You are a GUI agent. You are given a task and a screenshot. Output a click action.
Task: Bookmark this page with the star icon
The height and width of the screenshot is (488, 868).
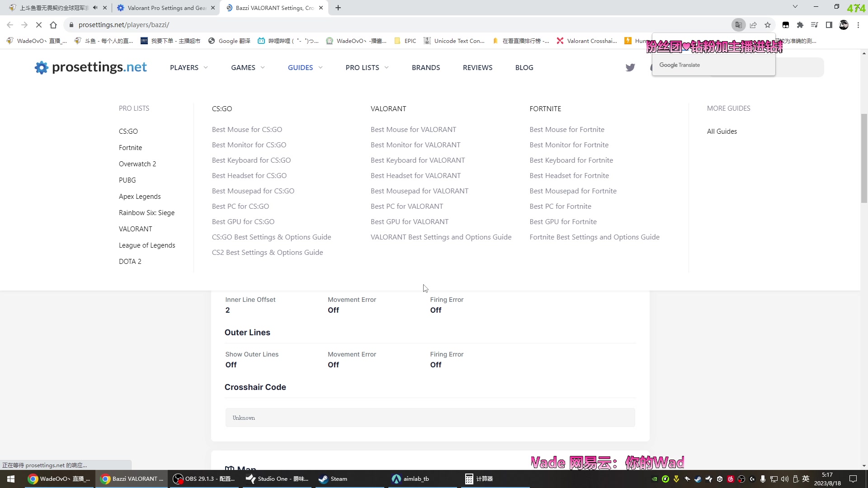click(x=768, y=25)
